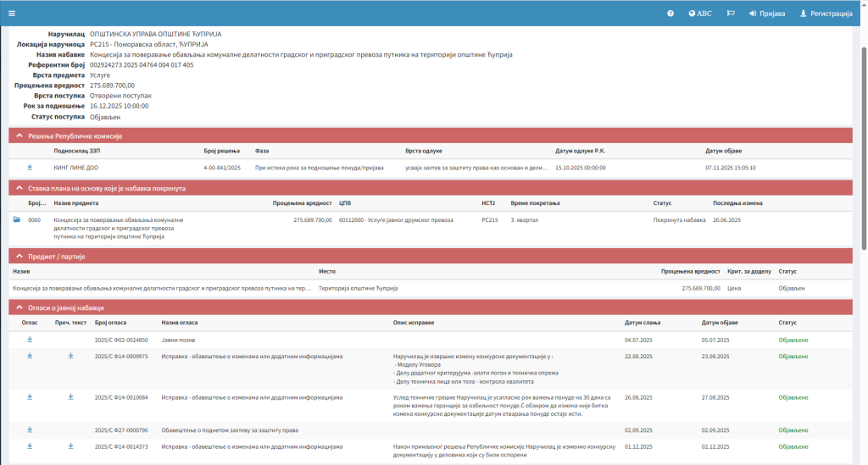The width and height of the screenshot is (868, 465).
Task: Download notice 2025/С Ф02-0024850 Јавни позив
Action: pyautogui.click(x=30, y=340)
